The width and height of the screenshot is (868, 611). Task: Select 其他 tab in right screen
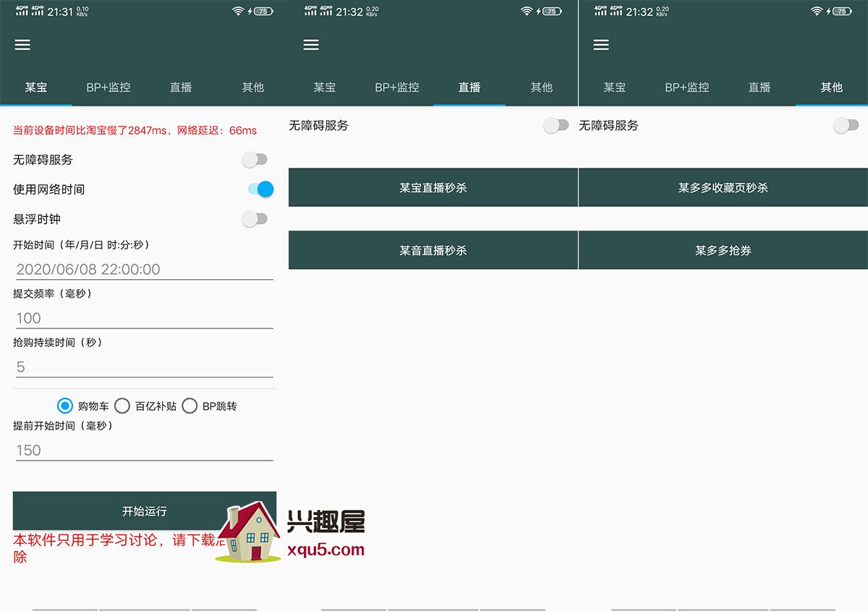832,87
